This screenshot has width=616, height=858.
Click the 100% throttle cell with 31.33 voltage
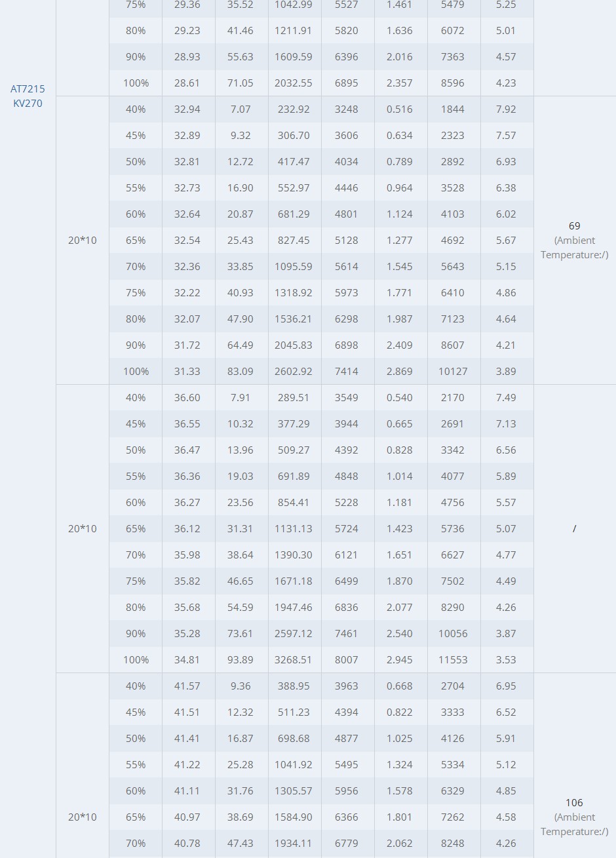click(136, 371)
